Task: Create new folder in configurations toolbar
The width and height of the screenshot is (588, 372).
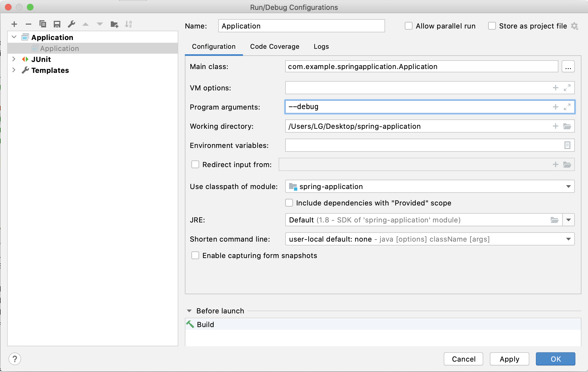Action: [x=114, y=24]
